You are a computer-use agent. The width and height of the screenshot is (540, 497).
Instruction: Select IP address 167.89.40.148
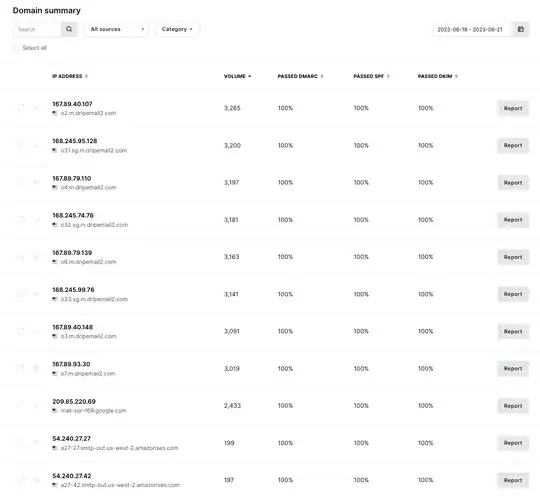(73, 327)
